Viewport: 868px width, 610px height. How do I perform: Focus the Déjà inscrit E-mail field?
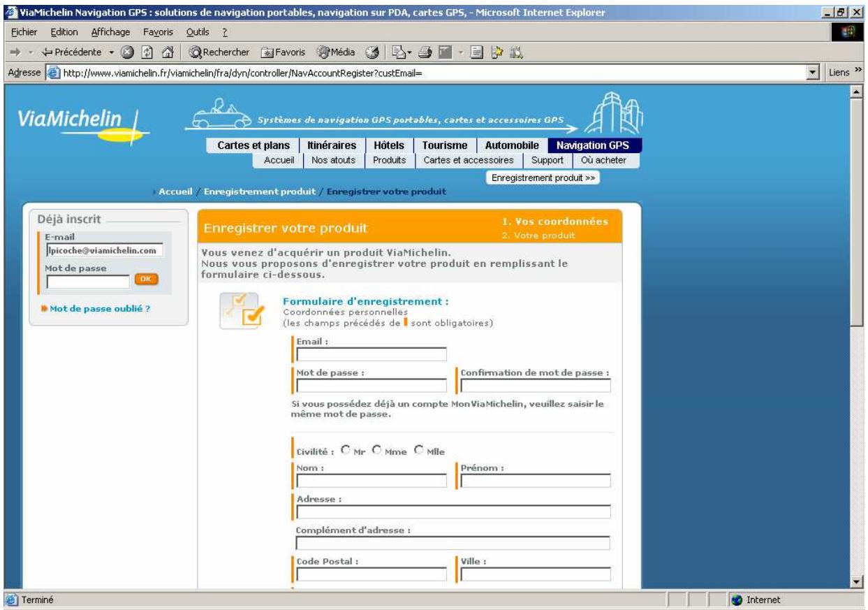[104, 250]
